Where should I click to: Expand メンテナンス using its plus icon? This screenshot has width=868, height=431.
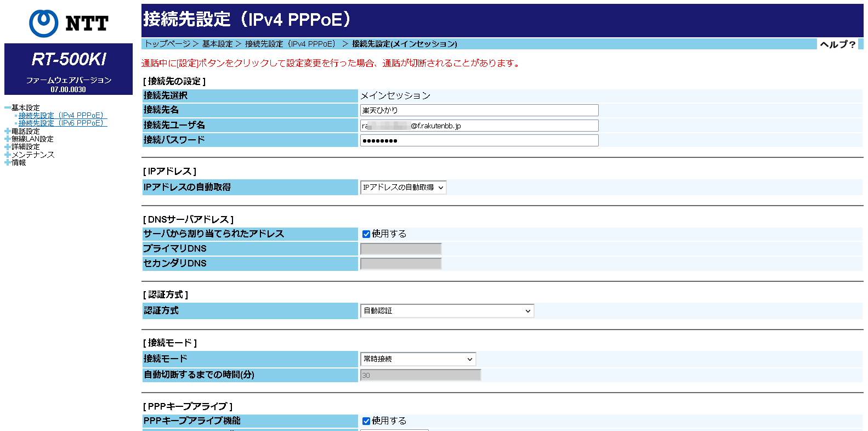(7, 155)
